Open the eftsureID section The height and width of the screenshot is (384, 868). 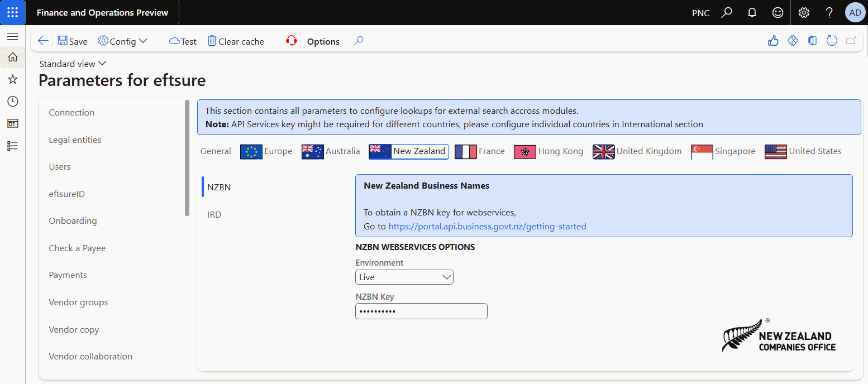[66, 194]
